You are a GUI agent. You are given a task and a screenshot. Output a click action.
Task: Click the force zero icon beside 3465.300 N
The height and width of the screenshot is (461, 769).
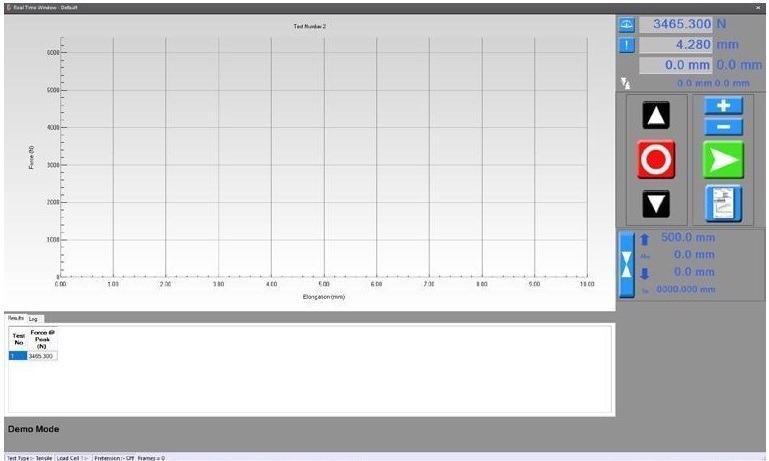click(x=626, y=25)
